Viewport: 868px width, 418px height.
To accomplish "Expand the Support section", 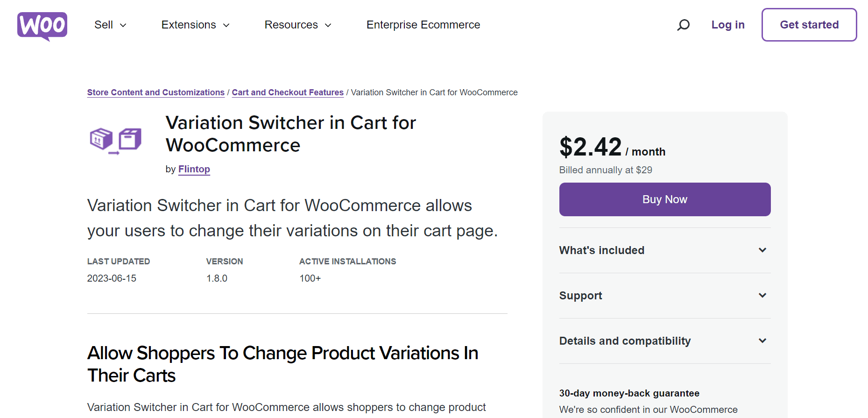I will 580,296.
